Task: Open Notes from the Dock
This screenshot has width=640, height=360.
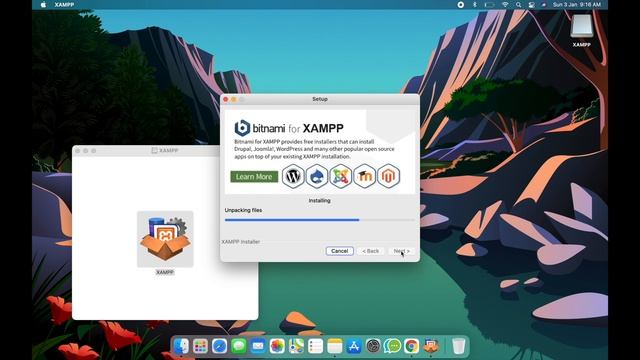Action: (x=335, y=346)
